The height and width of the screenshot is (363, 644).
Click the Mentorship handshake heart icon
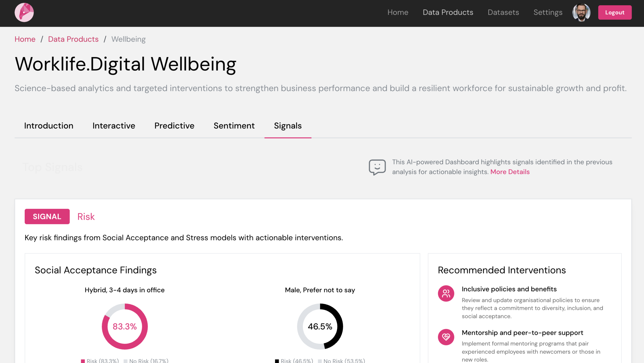(x=446, y=337)
